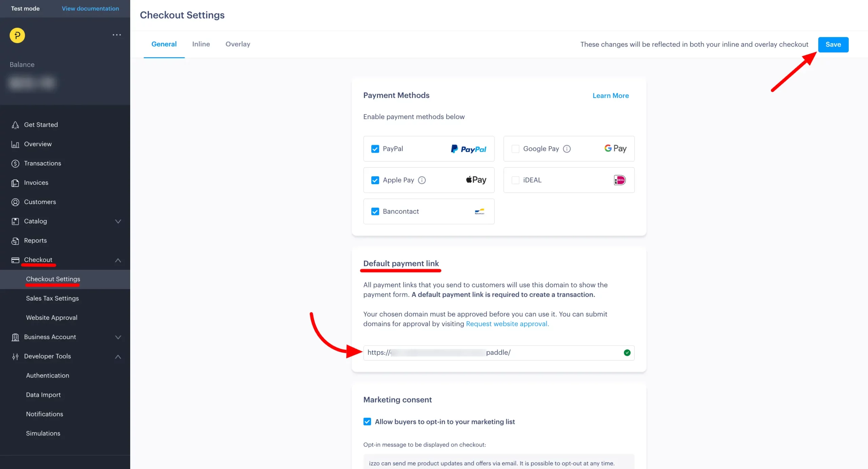Click the Transactions dollar icon
The height and width of the screenshot is (469, 868).
point(15,164)
